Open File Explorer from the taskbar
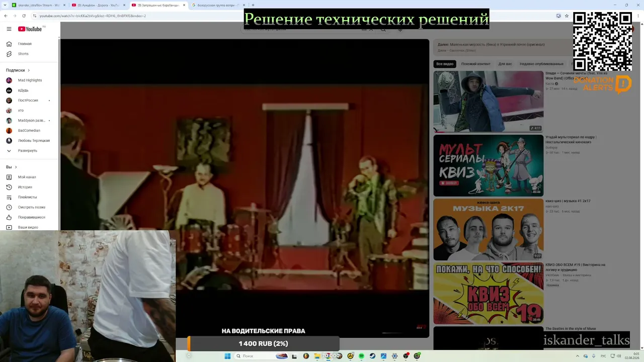 point(317,356)
